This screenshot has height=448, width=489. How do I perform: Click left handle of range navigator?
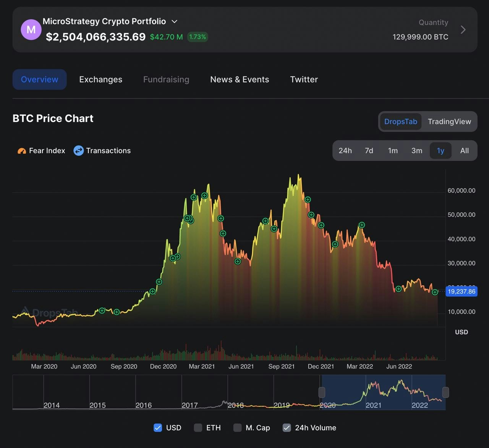point(322,392)
